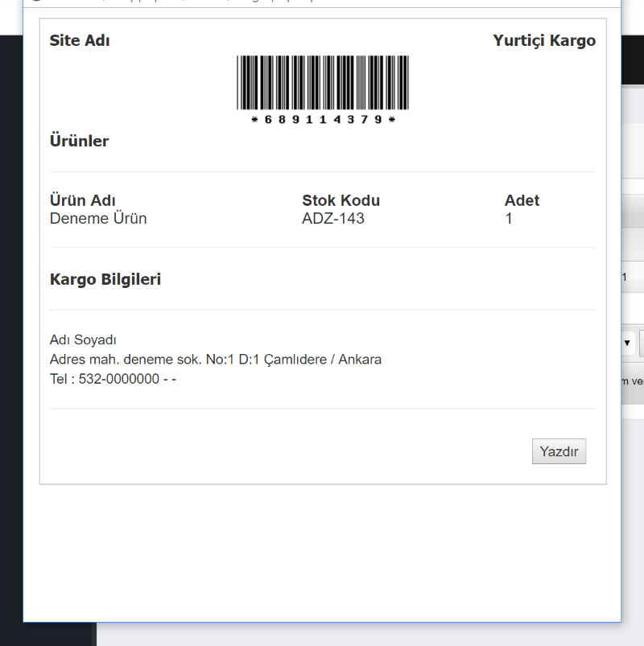
Task: Click the 'Yurtiçi Kargo' heading
Action: point(544,40)
